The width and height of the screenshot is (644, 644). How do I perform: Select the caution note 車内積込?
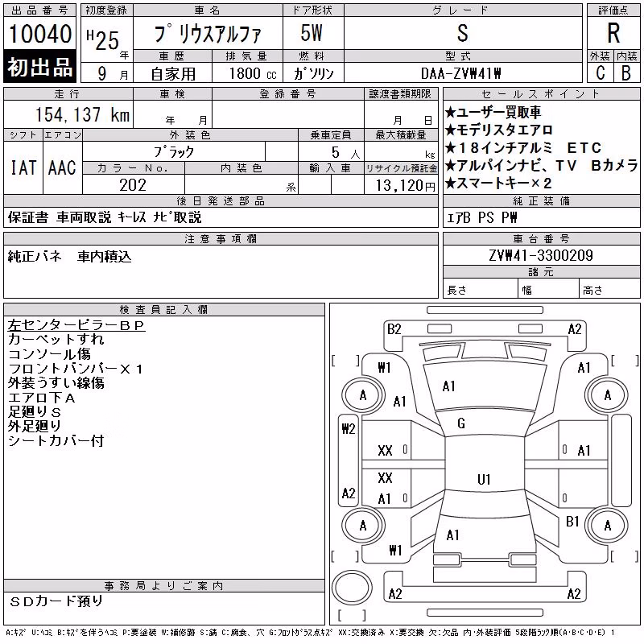point(105,256)
